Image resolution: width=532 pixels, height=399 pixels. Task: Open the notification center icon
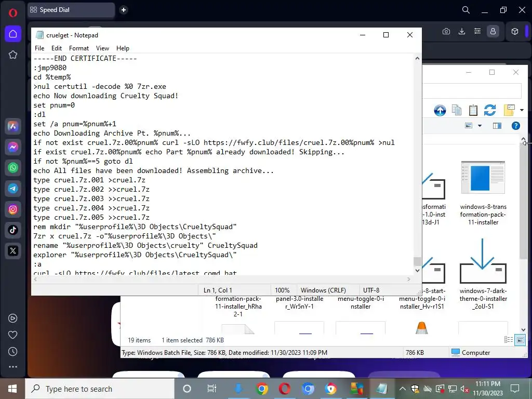pyautogui.click(x=515, y=389)
